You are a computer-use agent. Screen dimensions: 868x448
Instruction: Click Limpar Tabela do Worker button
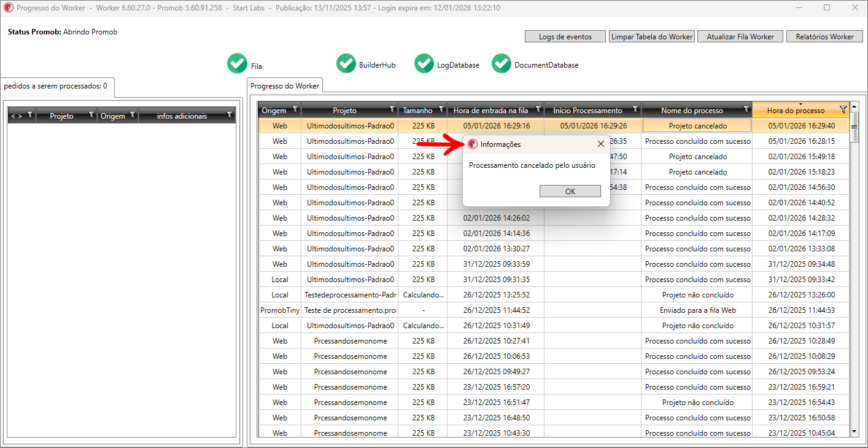coord(652,37)
